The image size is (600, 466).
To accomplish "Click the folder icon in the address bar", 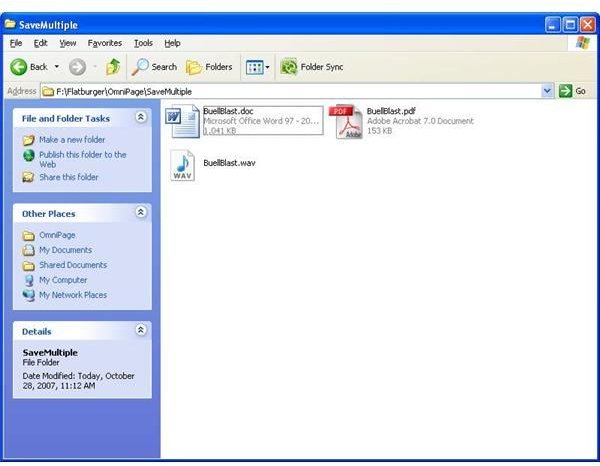I will pyautogui.click(x=48, y=91).
